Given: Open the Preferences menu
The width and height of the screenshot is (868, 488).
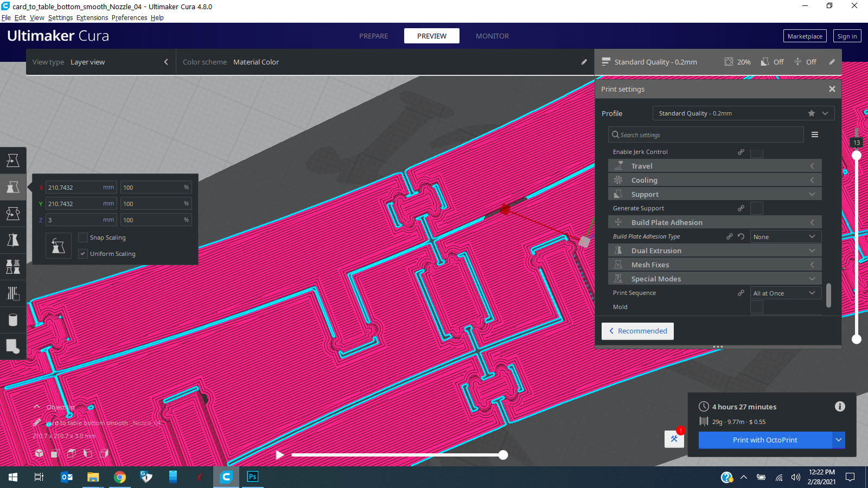Looking at the screenshot, I should (x=129, y=17).
